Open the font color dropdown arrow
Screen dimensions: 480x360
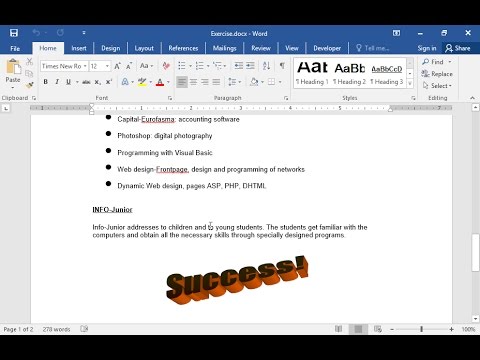(168, 82)
